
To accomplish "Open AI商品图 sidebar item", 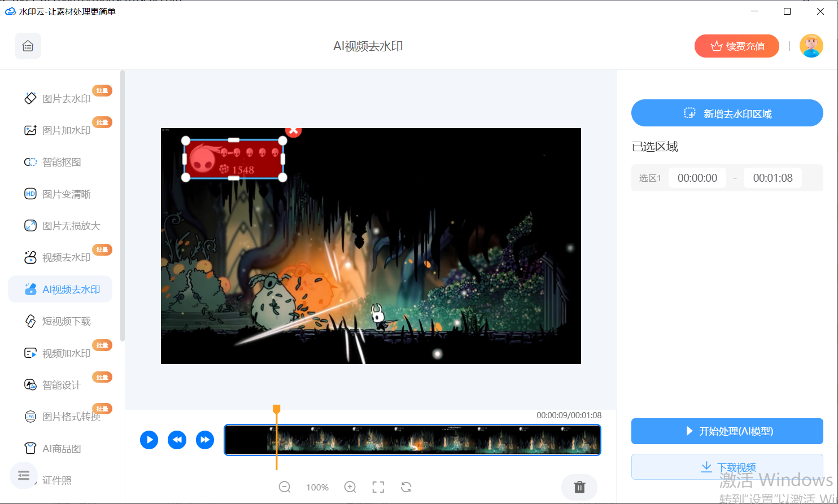I will [60, 449].
